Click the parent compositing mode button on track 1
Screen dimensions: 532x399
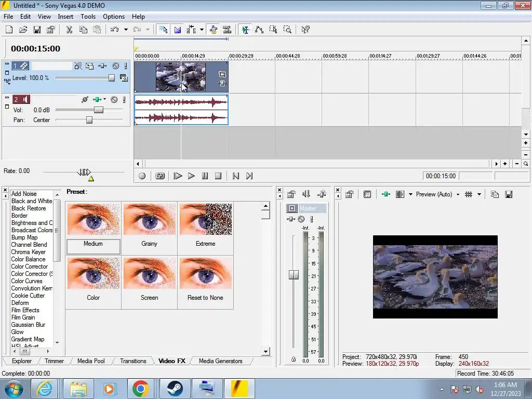point(7,81)
